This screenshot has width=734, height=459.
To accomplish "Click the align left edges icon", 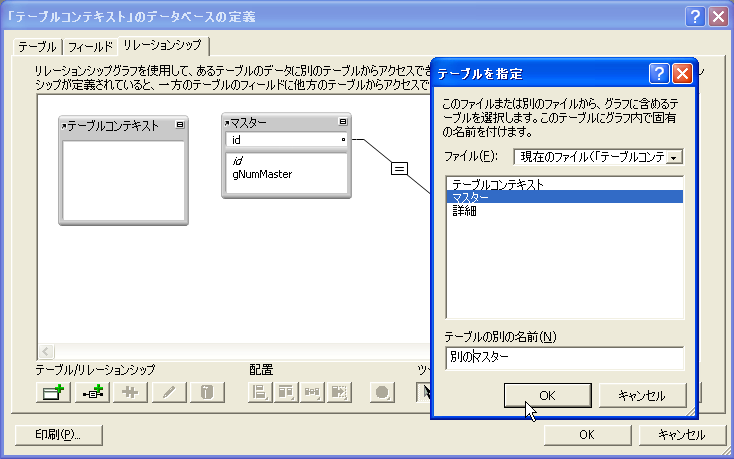I will [259, 393].
